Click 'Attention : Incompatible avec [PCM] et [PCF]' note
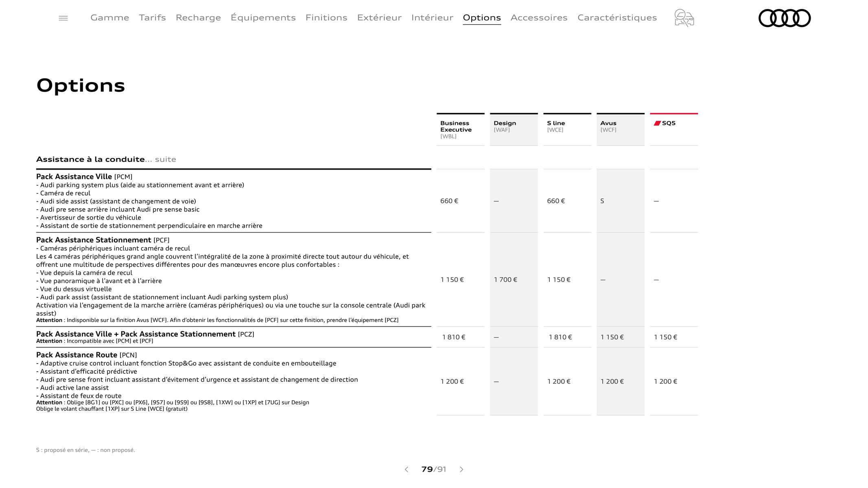This screenshot has height=488, width=868. click(95, 341)
